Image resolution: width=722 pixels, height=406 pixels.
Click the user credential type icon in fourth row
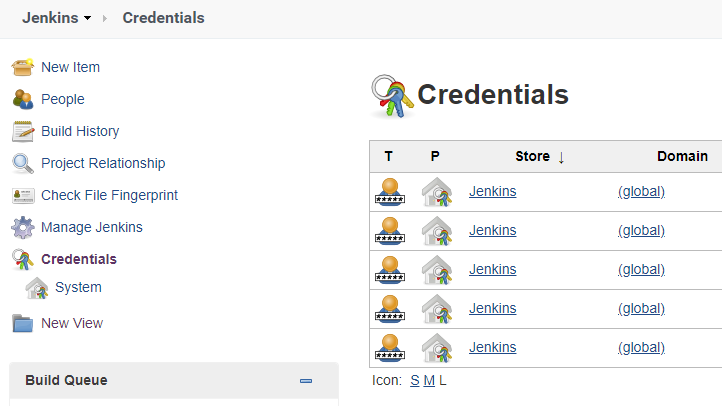point(390,309)
